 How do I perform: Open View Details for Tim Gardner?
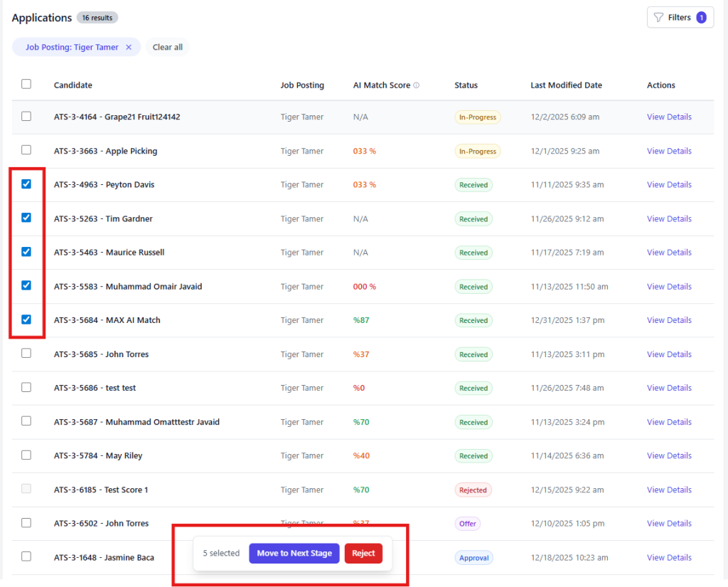click(669, 219)
